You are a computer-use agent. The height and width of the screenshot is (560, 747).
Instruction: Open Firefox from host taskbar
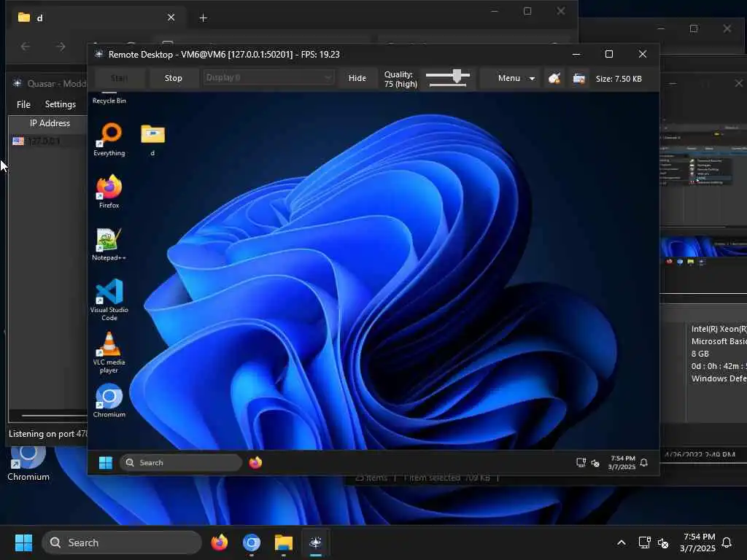(x=219, y=542)
